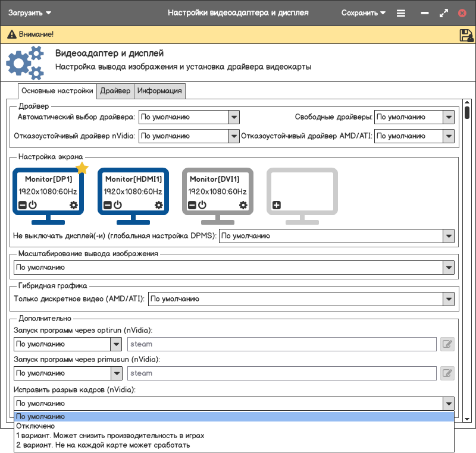Select the Отключено option in list
This screenshot has height=453, width=476.
click(36, 426)
